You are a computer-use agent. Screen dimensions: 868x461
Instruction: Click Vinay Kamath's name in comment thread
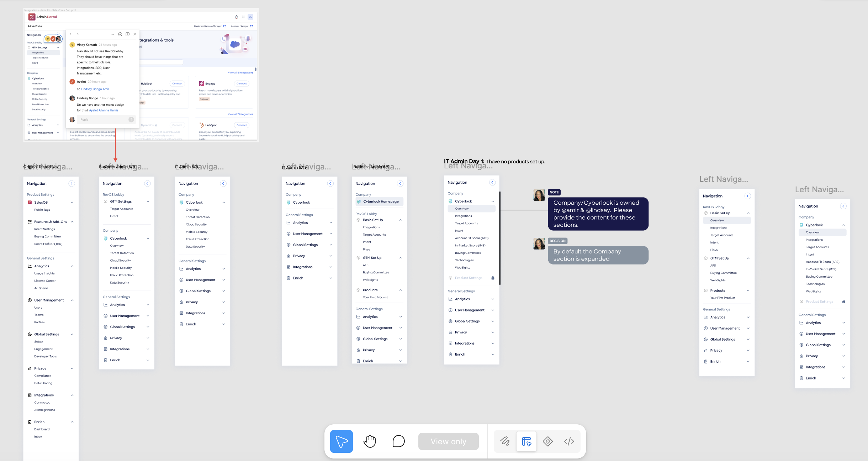coord(87,45)
